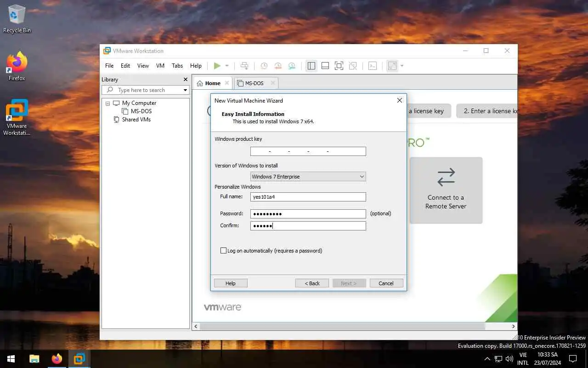Screen dimensions: 588x368
Task: Click the wizard Help button
Action: pyautogui.click(x=231, y=283)
